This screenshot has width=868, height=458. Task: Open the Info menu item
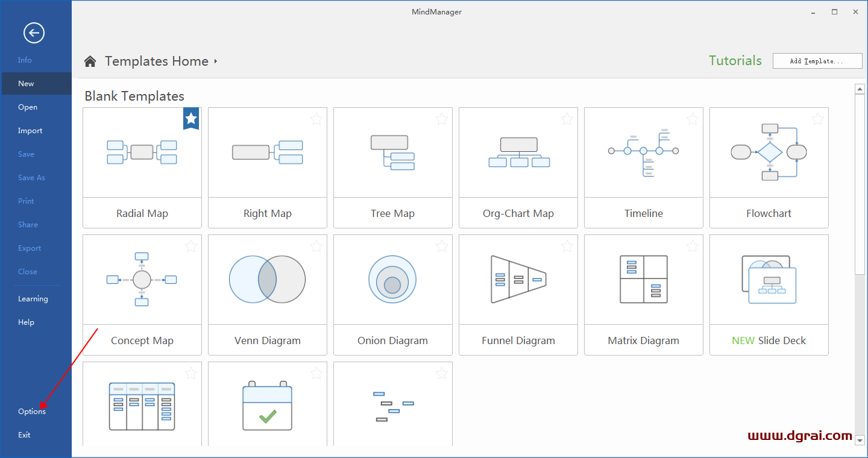coord(25,60)
